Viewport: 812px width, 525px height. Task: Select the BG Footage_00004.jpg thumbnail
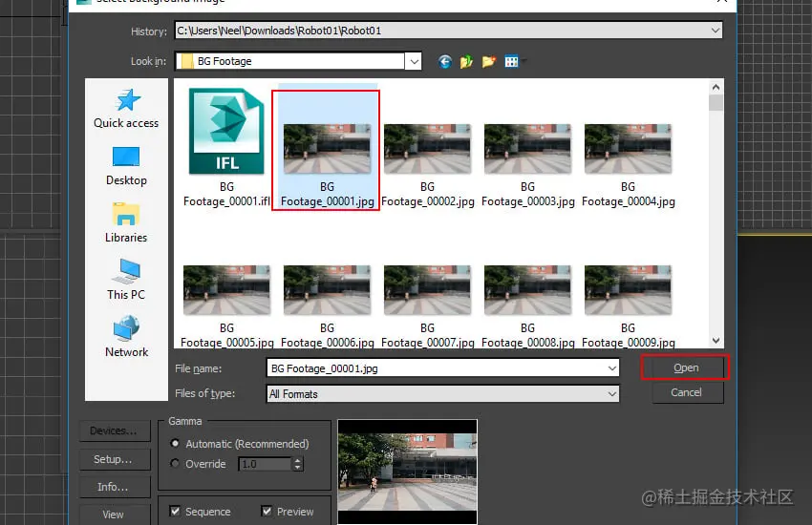629,149
